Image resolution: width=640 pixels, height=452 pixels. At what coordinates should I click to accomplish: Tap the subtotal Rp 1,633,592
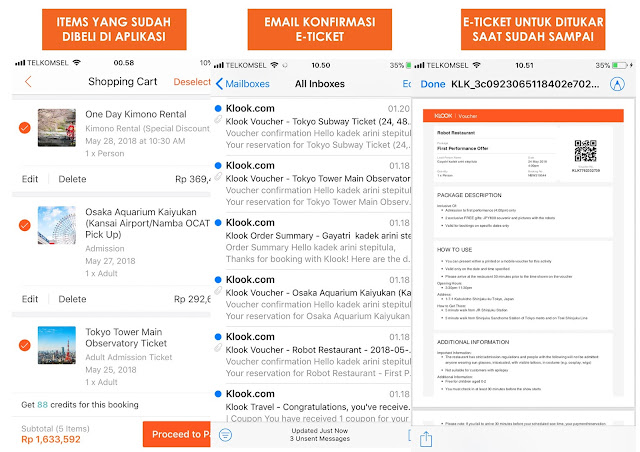coord(51,439)
